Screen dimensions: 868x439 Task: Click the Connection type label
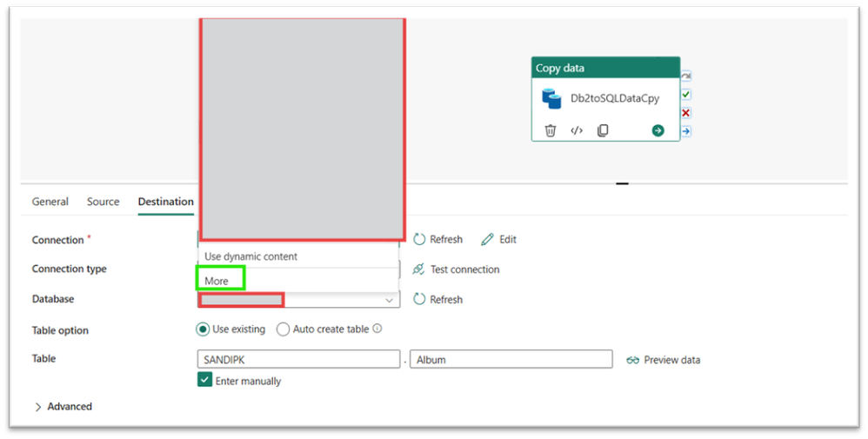pyautogui.click(x=70, y=269)
